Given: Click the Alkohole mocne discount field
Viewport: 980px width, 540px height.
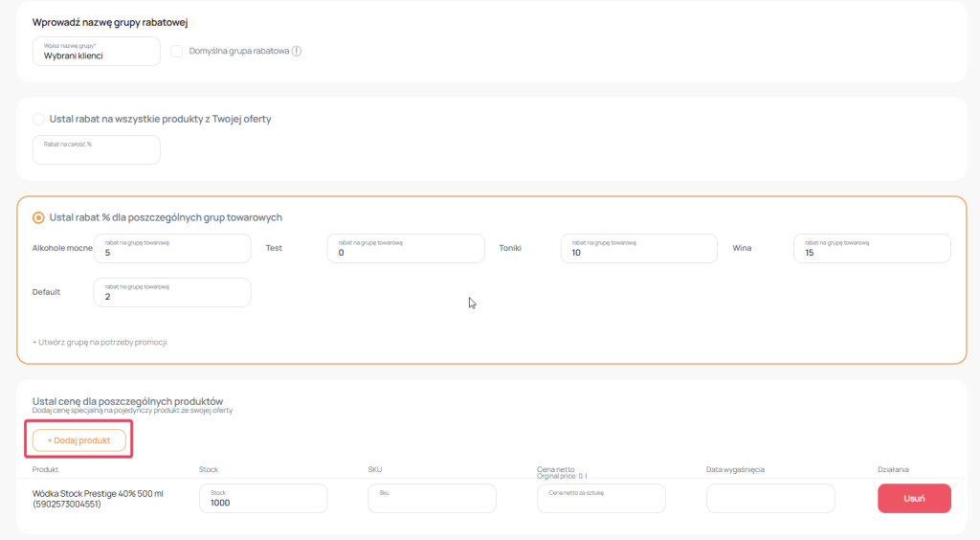Looking at the screenshot, I should [x=172, y=249].
